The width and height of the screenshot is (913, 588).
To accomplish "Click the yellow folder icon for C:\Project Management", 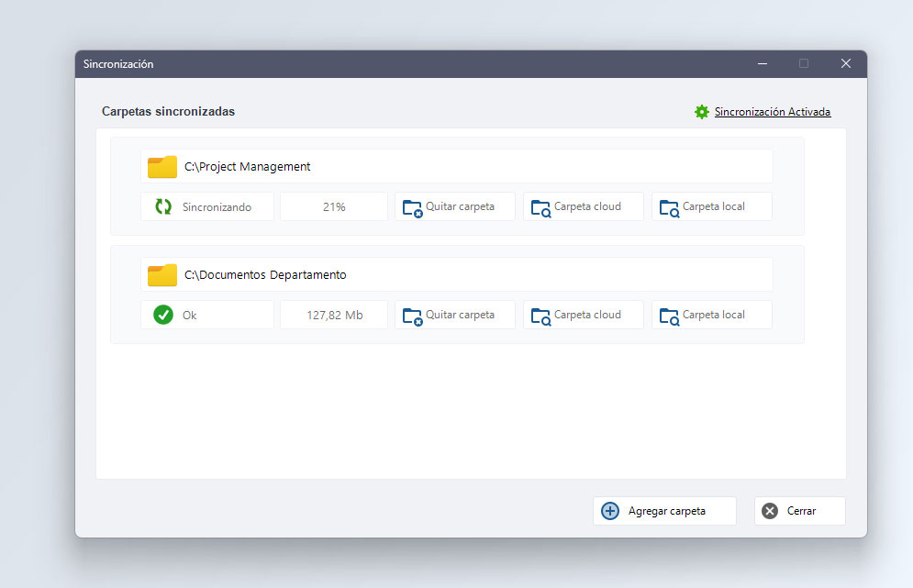I will (161, 167).
